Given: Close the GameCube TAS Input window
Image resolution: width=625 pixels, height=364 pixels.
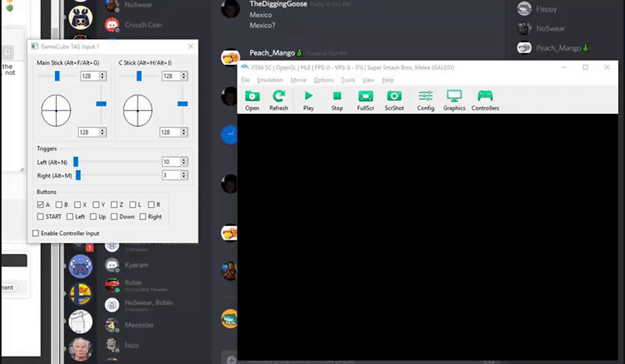Looking at the screenshot, I should 191,46.
